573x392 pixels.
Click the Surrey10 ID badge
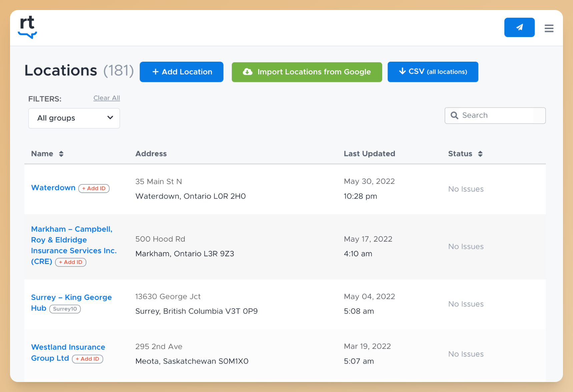[65, 309]
